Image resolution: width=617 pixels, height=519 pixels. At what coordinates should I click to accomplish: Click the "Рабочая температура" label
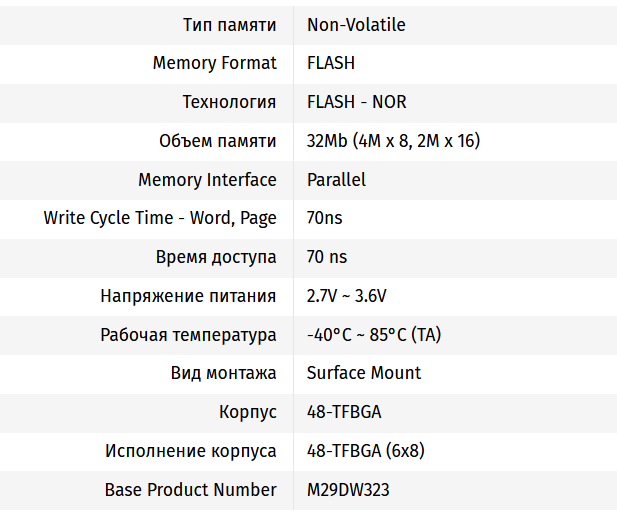188,335
